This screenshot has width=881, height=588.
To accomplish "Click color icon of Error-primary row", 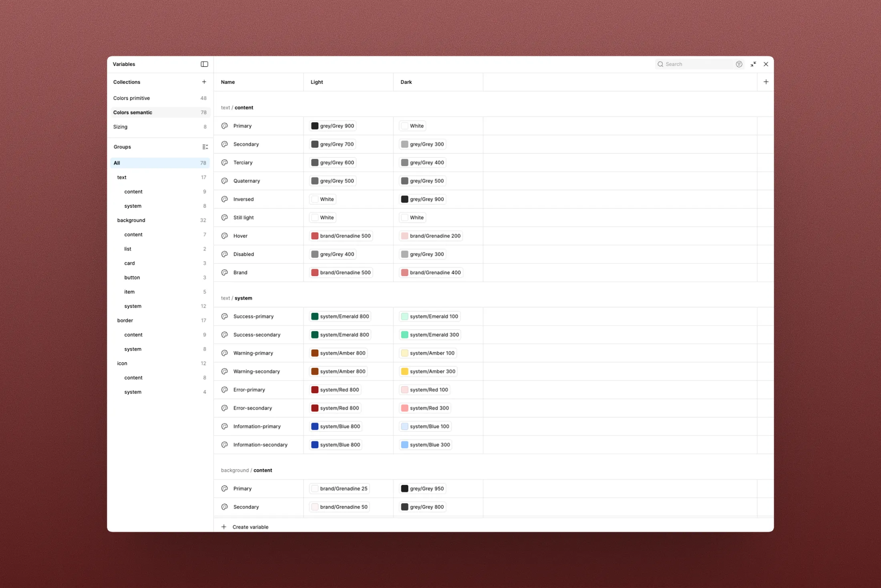I will (x=225, y=390).
